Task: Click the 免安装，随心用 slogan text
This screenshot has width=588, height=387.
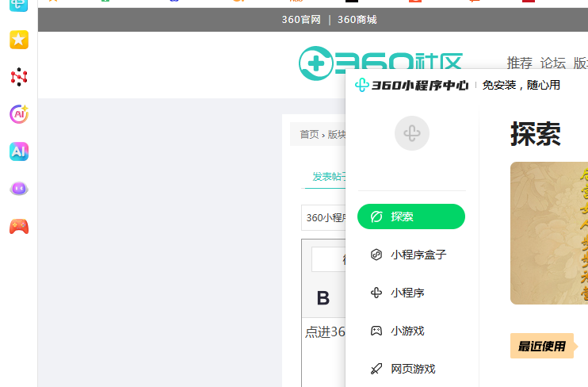Action: [521, 85]
